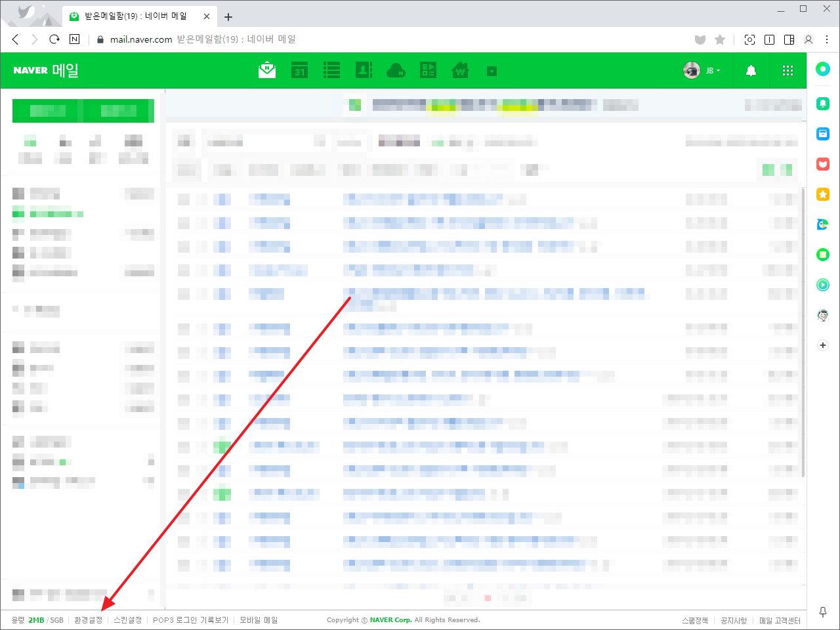The image size is (840, 630).
Task: Open the yellow star bookmarks sidebar icon
Action: (x=823, y=194)
